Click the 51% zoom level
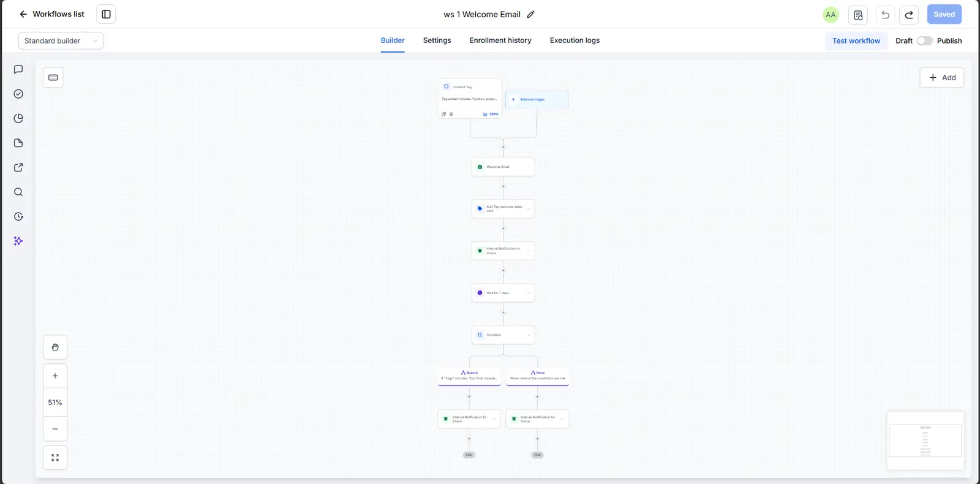 point(55,403)
